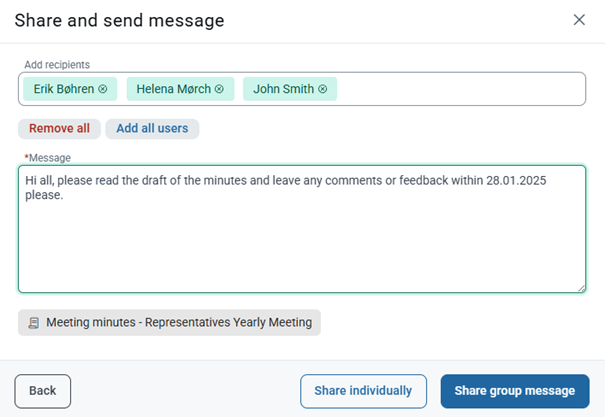Click Add all users

click(x=152, y=128)
